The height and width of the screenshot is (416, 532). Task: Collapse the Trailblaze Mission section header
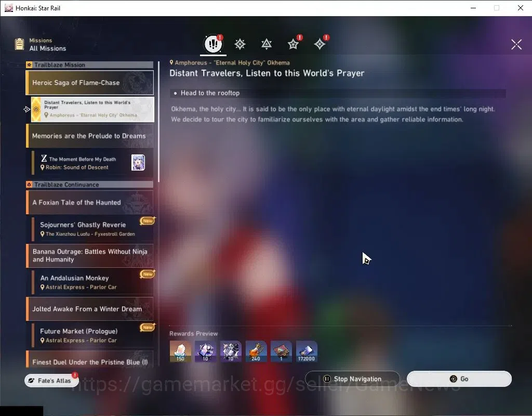click(x=89, y=64)
